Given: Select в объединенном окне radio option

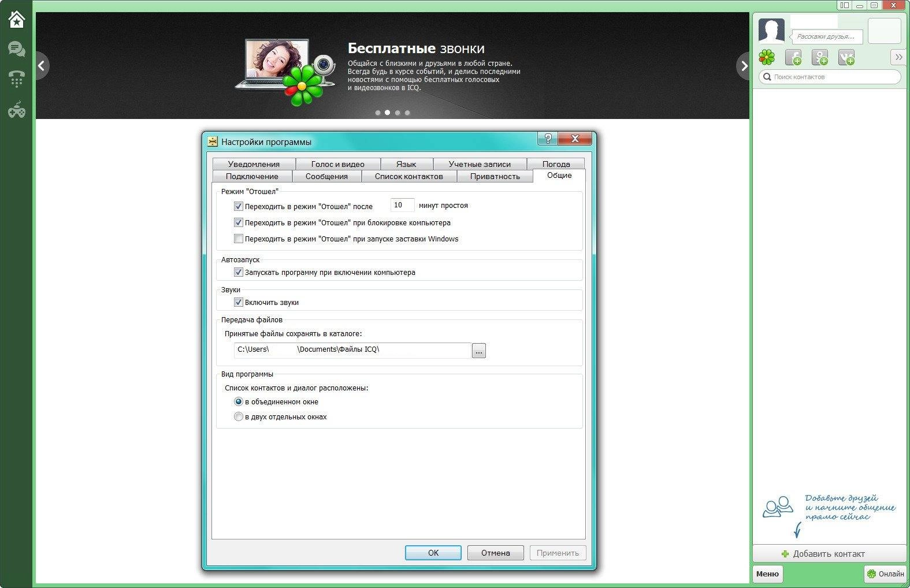Looking at the screenshot, I should (238, 401).
